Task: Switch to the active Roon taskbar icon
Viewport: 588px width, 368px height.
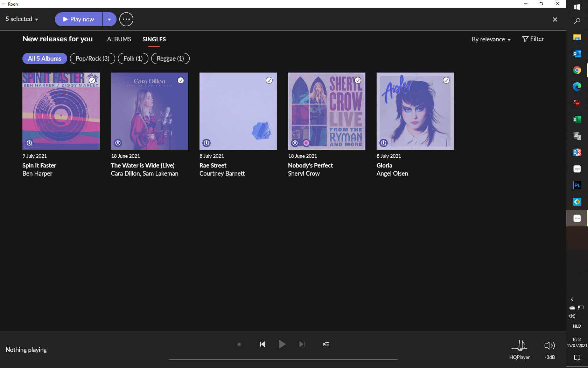Action: [577, 218]
